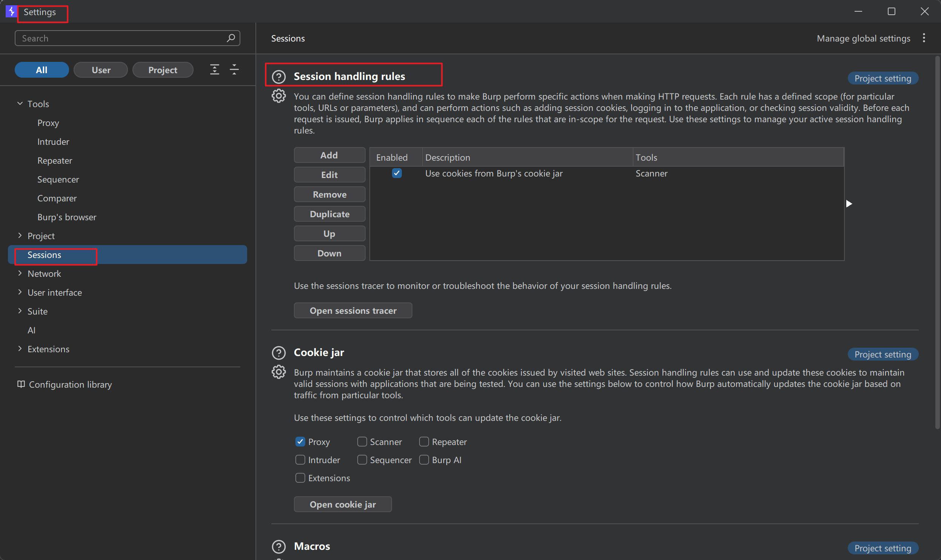The image size is (941, 560).
Task: Expand the Network tree node
Action: pyautogui.click(x=20, y=273)
